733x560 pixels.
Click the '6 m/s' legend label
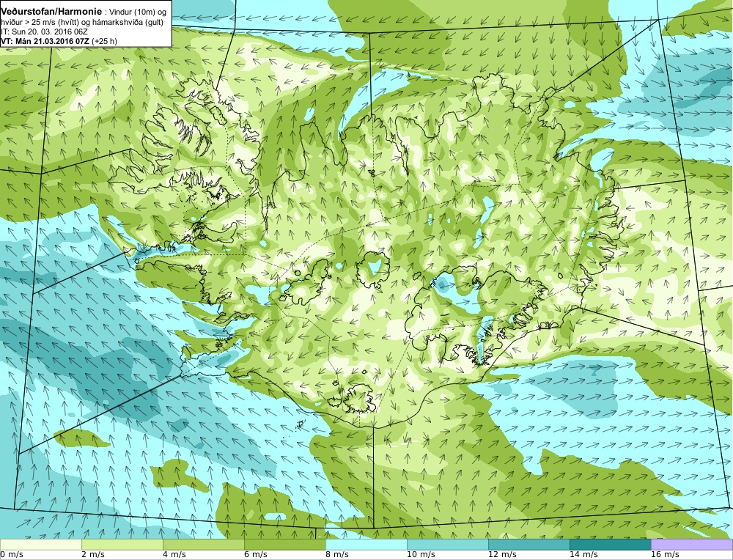pyautogui.click(x=256, y=555)
